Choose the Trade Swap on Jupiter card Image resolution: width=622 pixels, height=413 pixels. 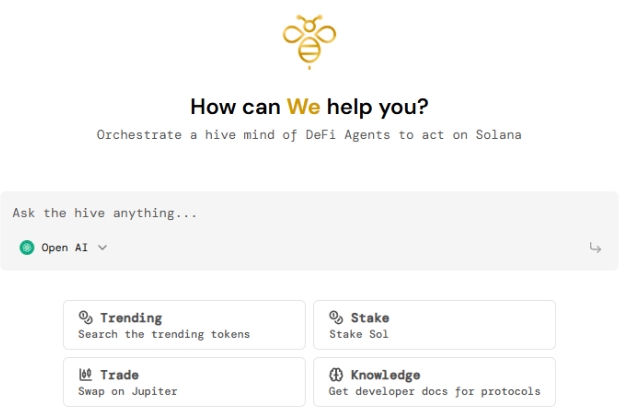(x=184, y=382)
